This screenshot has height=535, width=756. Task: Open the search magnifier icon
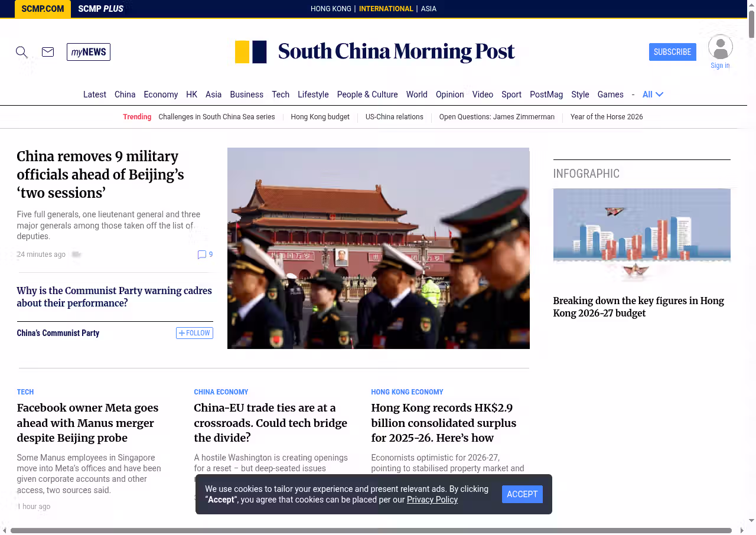tap(22, 52)
